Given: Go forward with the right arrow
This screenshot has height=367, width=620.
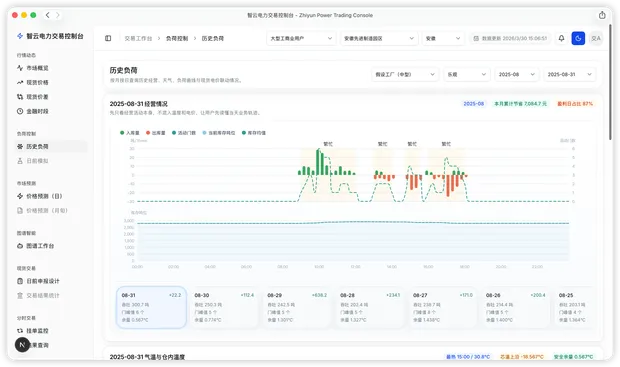Looking at the screenshot, I should [x=58, y=15].
